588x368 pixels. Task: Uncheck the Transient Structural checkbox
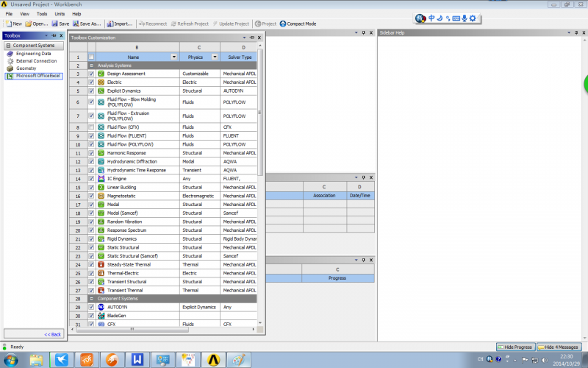click(x=91, y=282)
